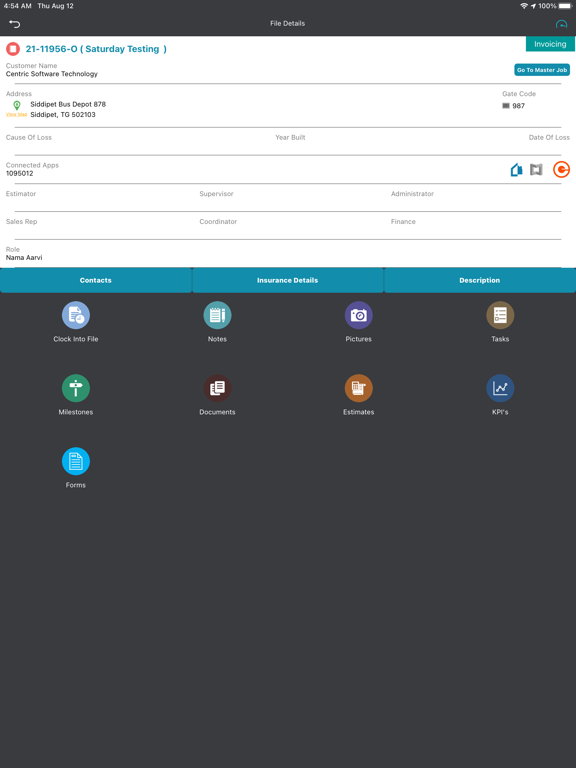Click the Invoicing status badge
The width and height of the screenshot is (576, 768).
pyautogui.click(x=550, y=44)
